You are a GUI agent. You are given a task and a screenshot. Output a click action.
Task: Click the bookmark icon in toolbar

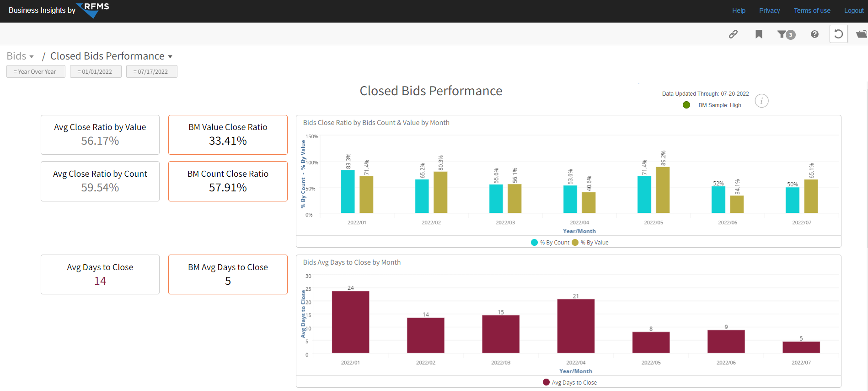click(x=759, y=34)
